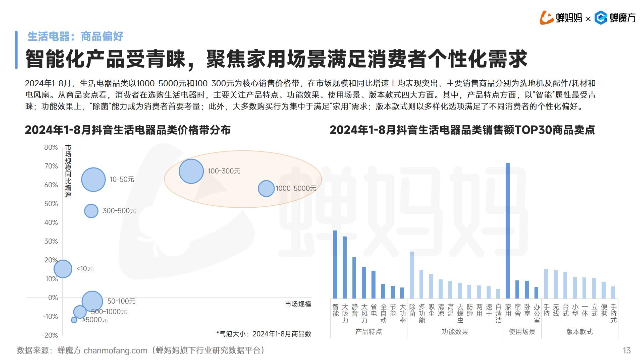The height and width of the screenshot is (362, 644).
Task: Click the 10-50元 label text
Action: coord(122,179)
